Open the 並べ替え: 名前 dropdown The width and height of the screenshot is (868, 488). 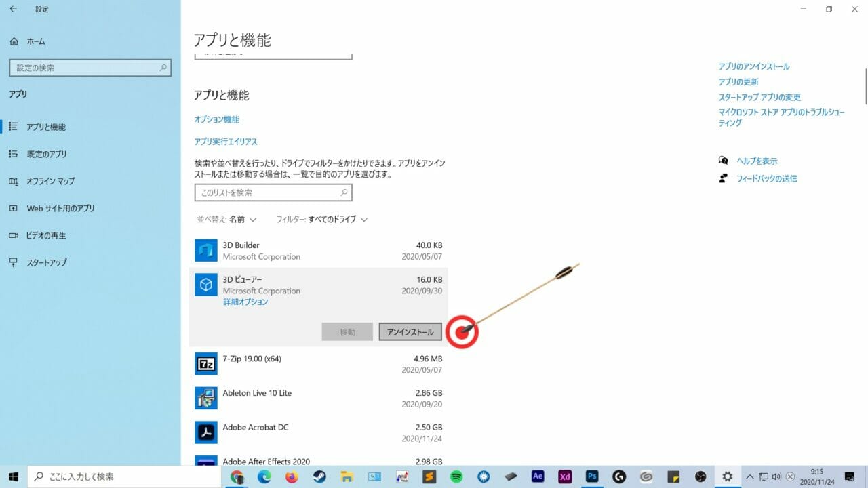click(x=227, y=220)
